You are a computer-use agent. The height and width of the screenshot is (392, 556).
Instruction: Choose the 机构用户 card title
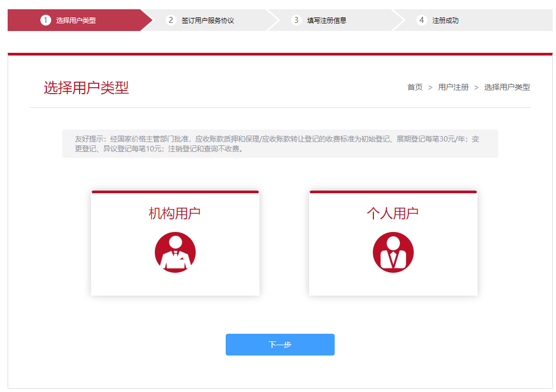point(174,213)
